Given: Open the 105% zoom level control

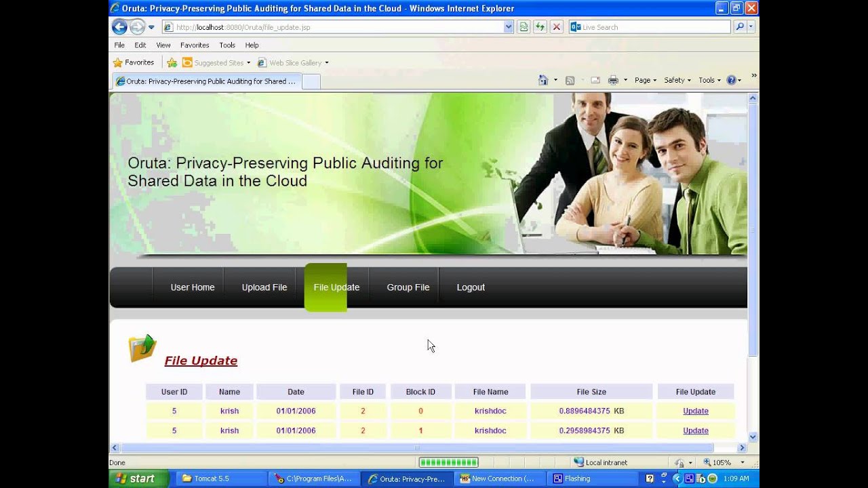Looking at the screenshot, I should point(724,462).
